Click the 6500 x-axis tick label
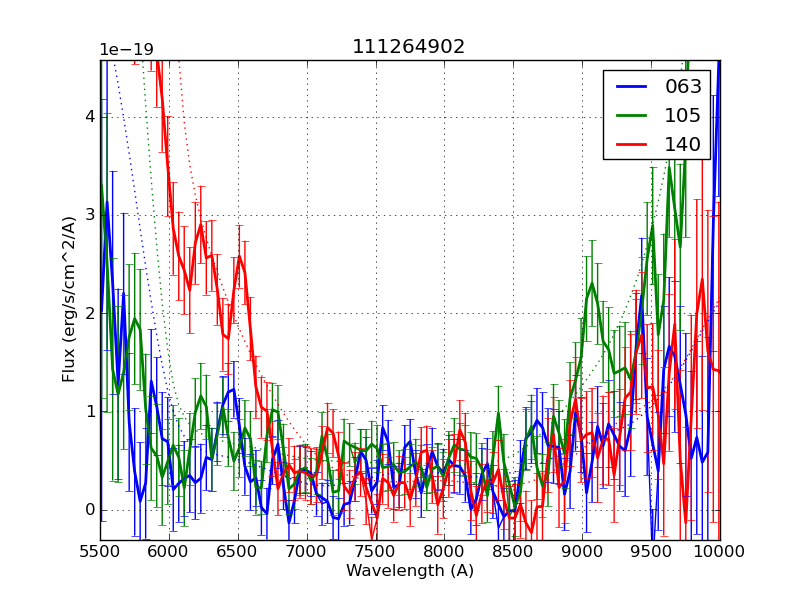800x600 pixels. (x=238, y=553)
